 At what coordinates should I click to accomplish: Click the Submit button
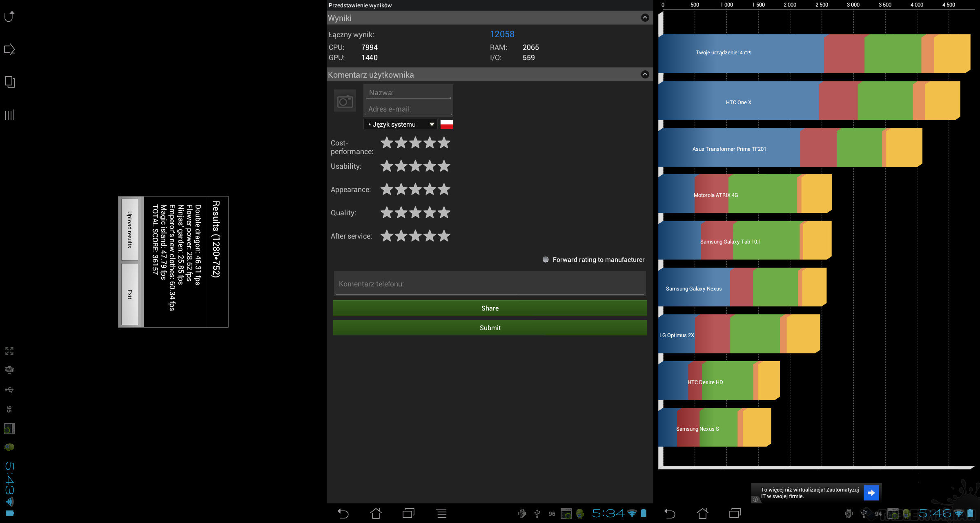click(490, 328)
